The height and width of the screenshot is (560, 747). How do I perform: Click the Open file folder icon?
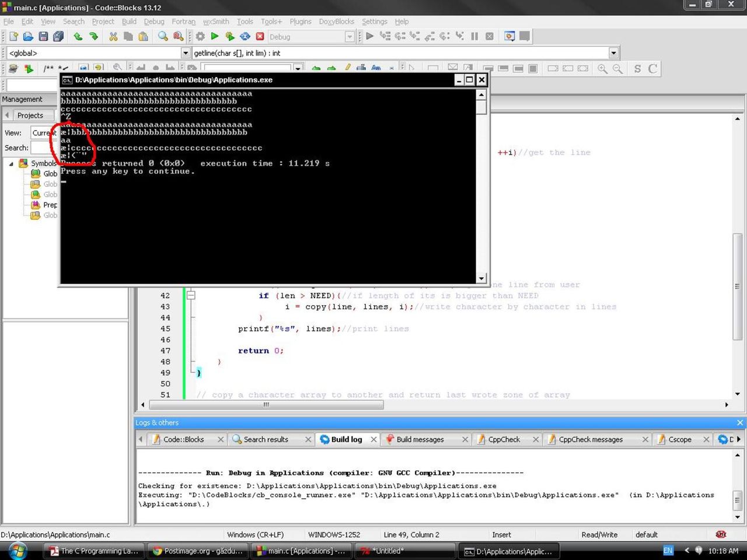(x=28, y=36)
